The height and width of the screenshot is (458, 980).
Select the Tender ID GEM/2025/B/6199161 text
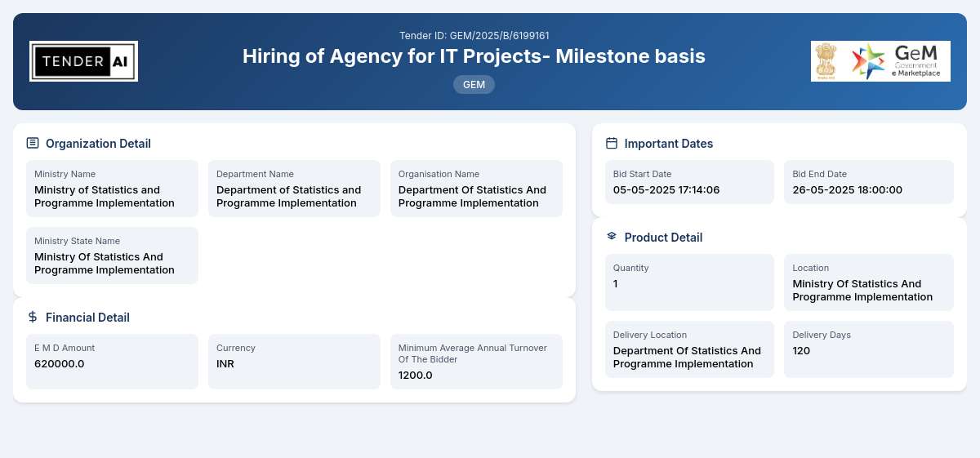(474, 36)
